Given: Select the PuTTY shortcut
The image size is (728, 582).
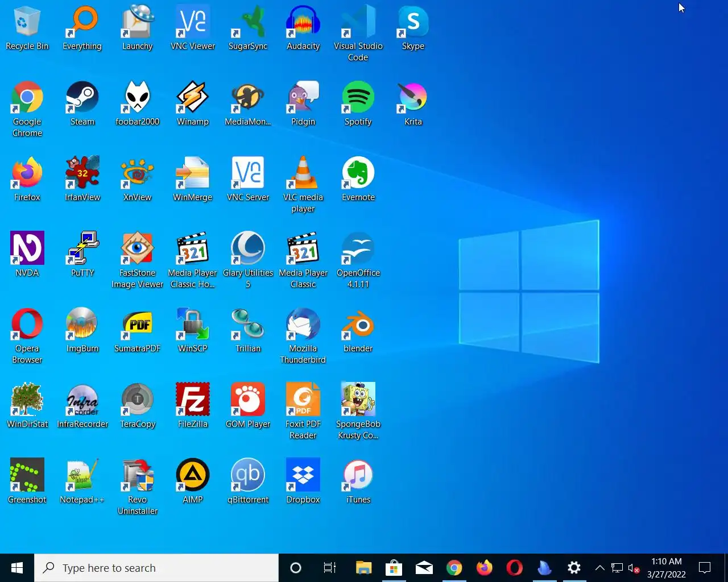Looking at the screenshot, I should coord(82,255).
